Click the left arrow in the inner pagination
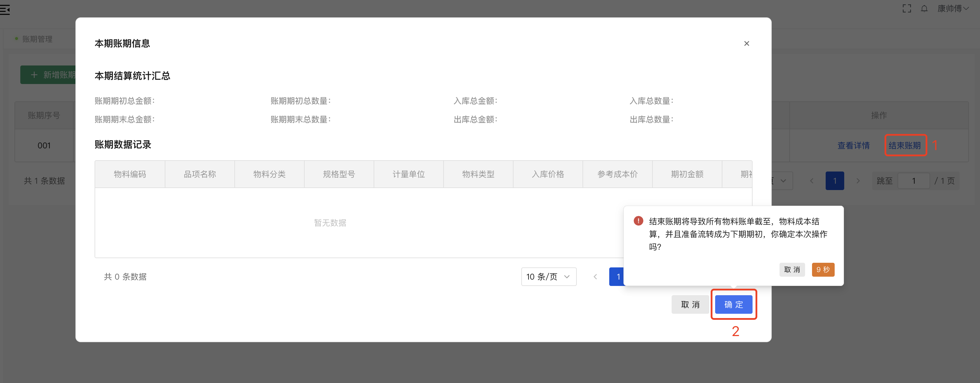Viewport: 980px width, 383px height. pos(595,277)
